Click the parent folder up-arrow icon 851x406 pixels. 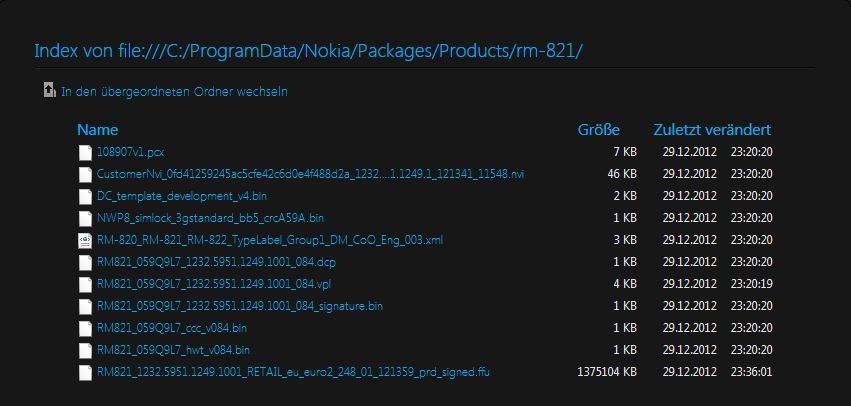(x=50, y=90)
